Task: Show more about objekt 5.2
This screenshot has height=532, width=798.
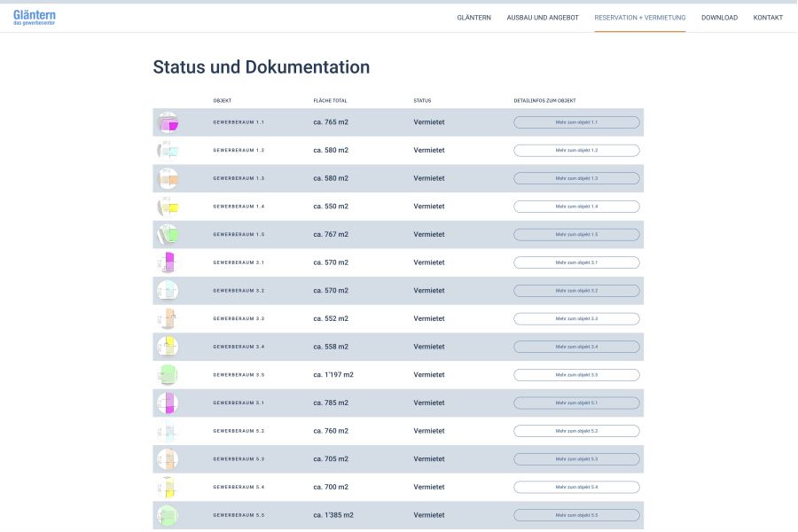Action: (576, 431)
